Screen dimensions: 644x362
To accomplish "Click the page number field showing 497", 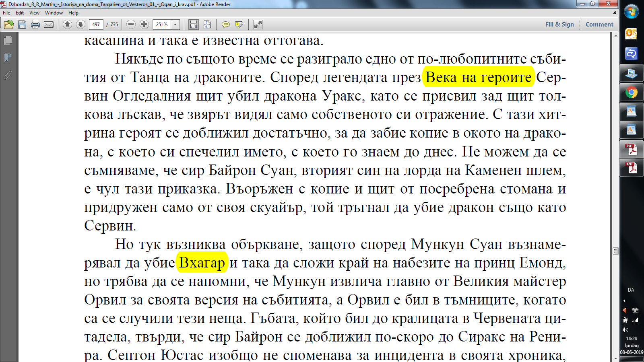I will click(96, 25).
